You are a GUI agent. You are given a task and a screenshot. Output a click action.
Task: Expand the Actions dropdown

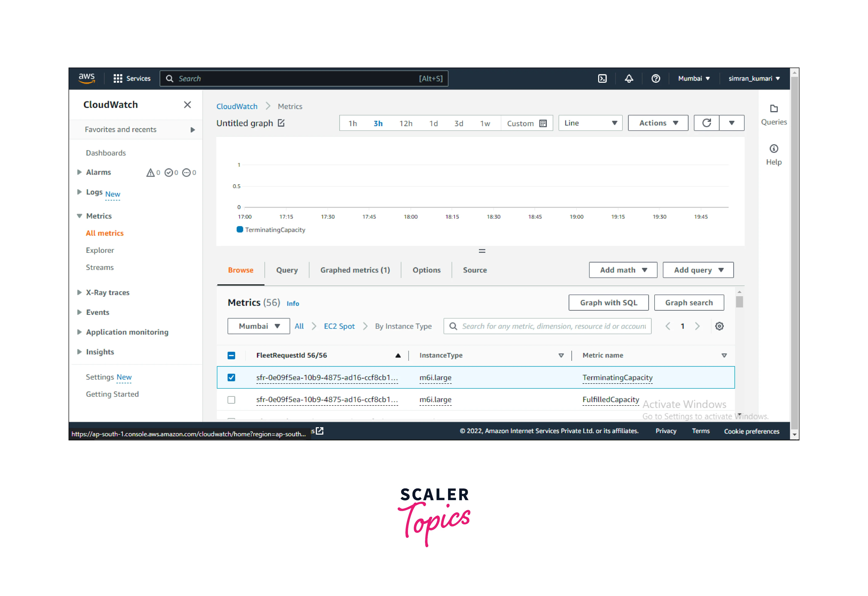click(658, 123)
